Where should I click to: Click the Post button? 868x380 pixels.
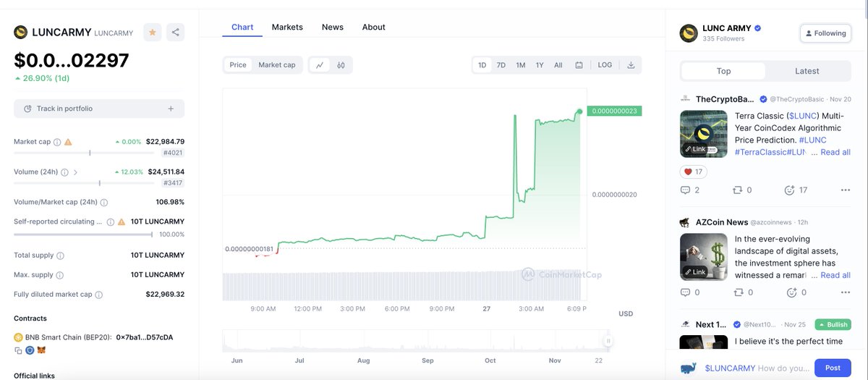[833, 368]
